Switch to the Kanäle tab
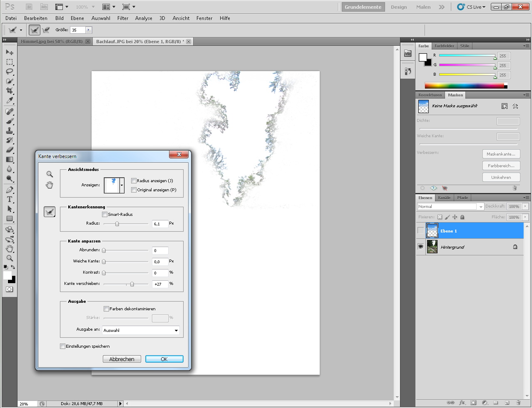Screen dimensions: 532x408 pos(444,198)
